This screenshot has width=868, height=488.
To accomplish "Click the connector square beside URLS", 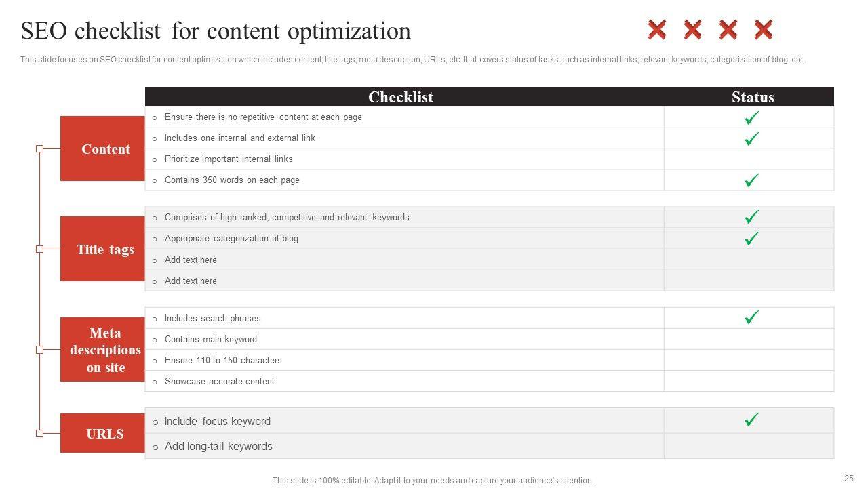I will (39, 433).
